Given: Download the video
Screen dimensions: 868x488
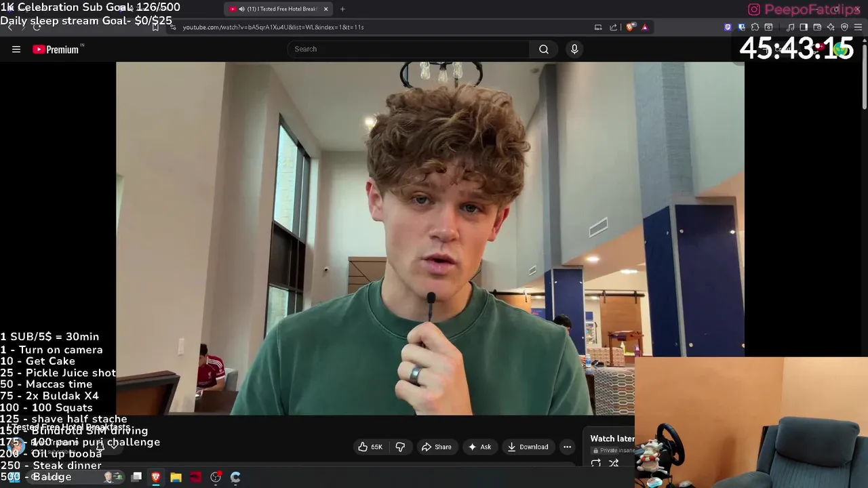Looking at the screenshot, I should coord(527,447).
